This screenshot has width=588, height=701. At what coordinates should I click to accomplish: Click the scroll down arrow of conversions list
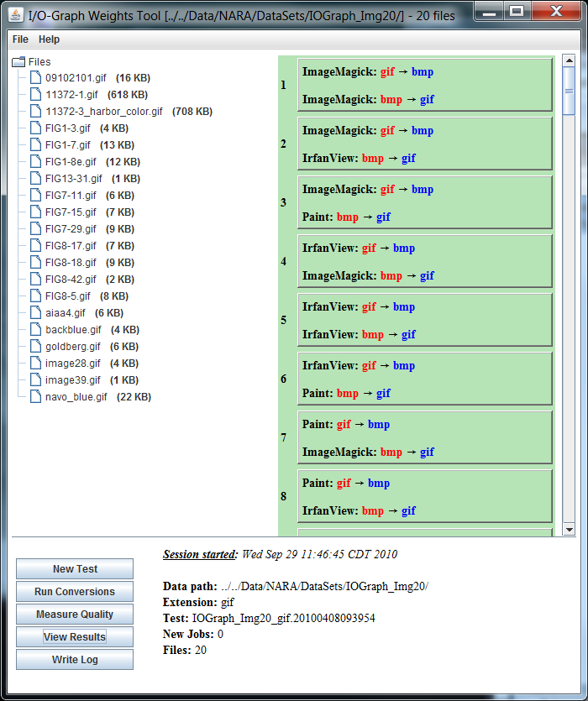click(569, 530)
